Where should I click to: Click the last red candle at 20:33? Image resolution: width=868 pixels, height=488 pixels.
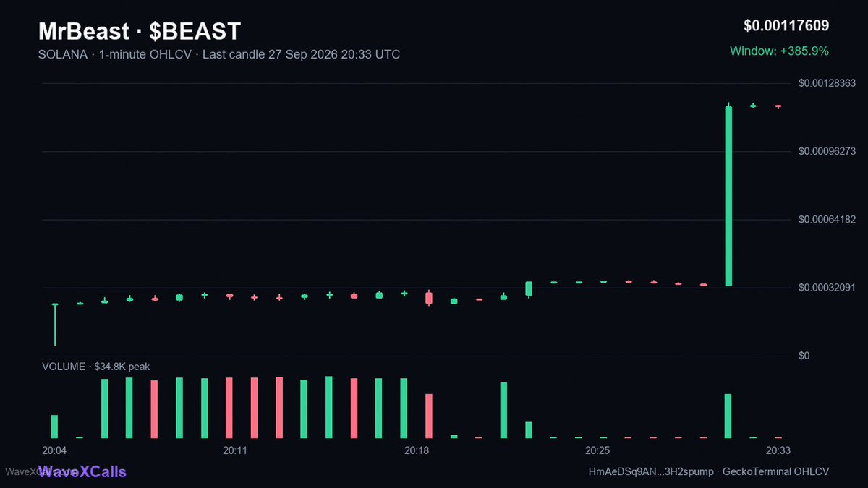[x=778, y=106]
